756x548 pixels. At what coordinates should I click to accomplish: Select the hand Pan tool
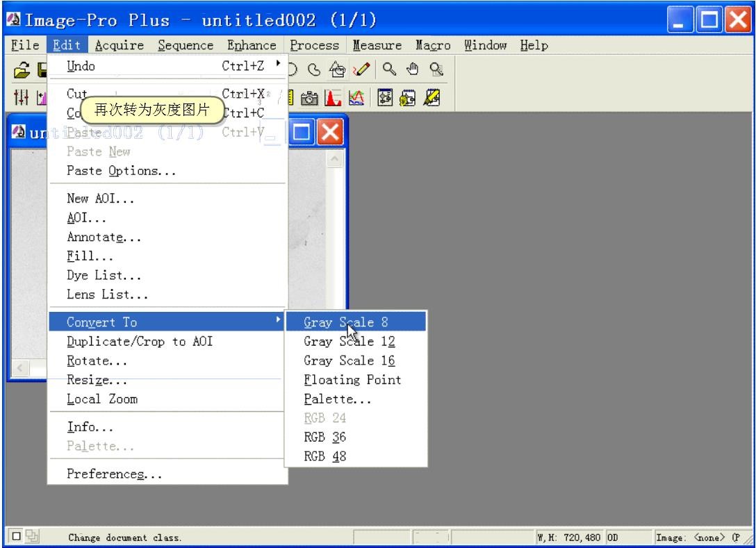[x=413, y=69]
